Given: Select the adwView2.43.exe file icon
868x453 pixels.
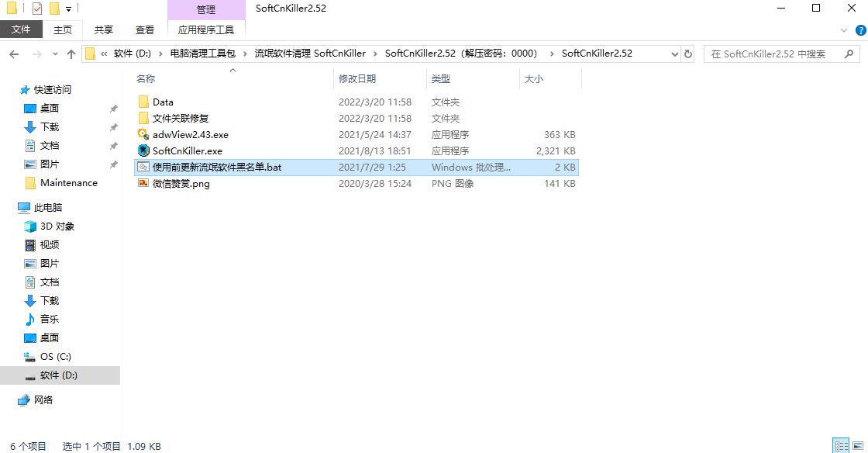Looking at the screenshot, I should point(143,135).
